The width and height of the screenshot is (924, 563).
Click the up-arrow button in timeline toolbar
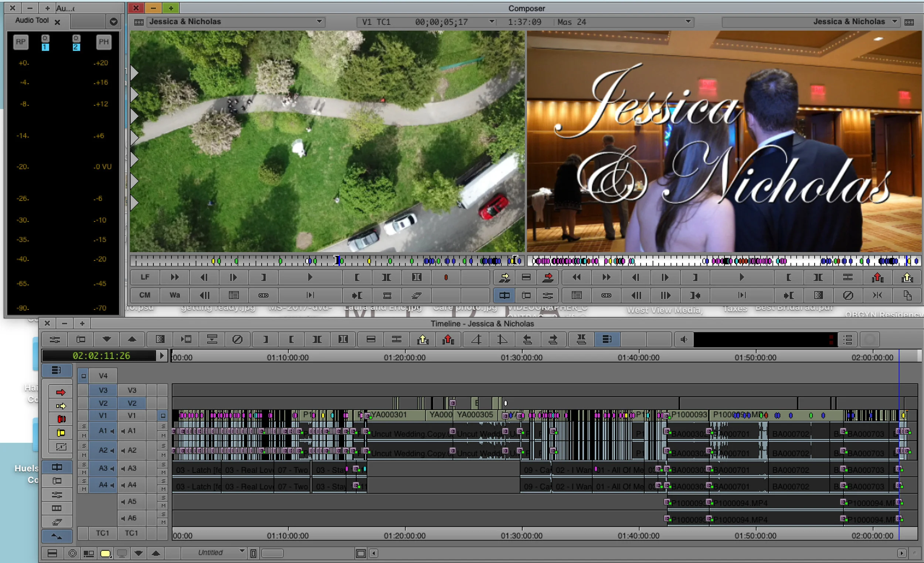coord(132,339)
